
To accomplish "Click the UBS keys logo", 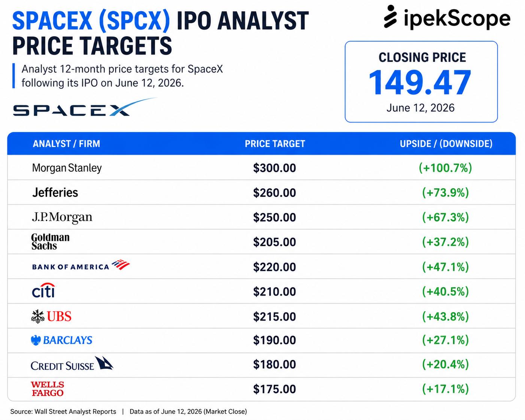I will 38,316.
